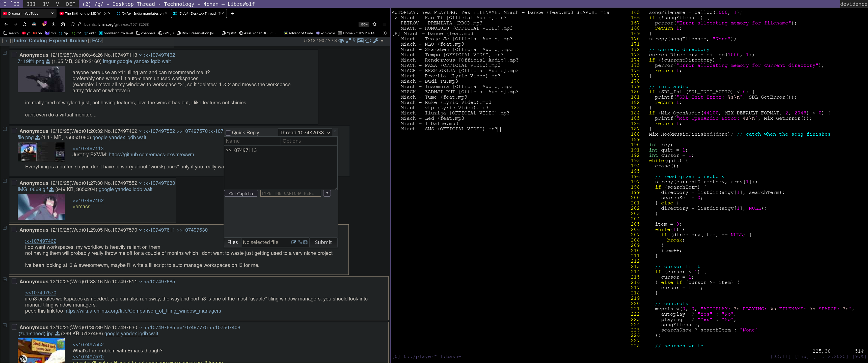Tick checkbox for post No.107497611
Viewport: 868px width, 363px height.
coord(14,281)
